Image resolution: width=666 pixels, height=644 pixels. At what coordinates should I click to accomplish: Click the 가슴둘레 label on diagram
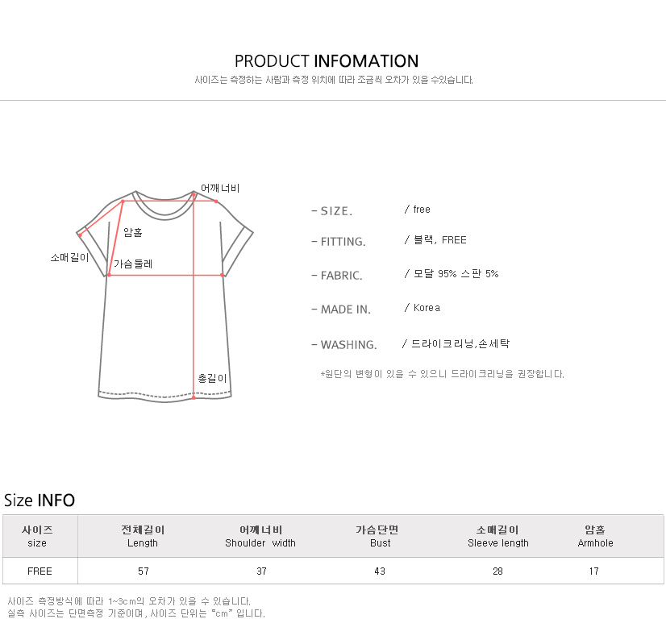pyautogui.click(x=132, y=264)
